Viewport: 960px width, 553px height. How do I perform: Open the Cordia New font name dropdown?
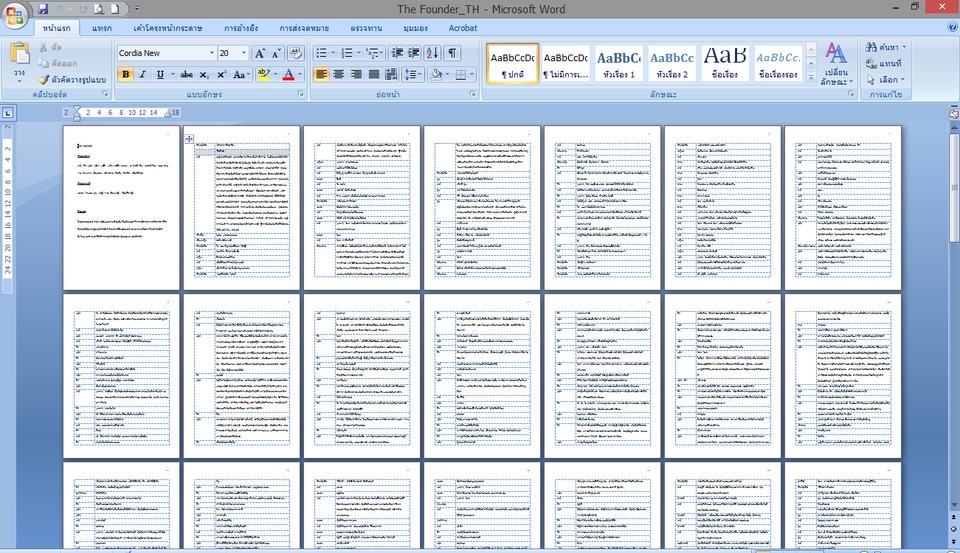coord(212,53)
